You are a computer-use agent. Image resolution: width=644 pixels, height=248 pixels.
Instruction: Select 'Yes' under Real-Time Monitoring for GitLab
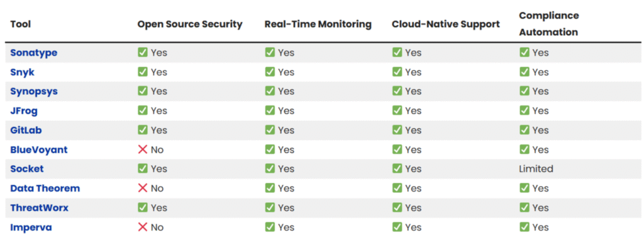pyautogui.click(x=286, y=131)
